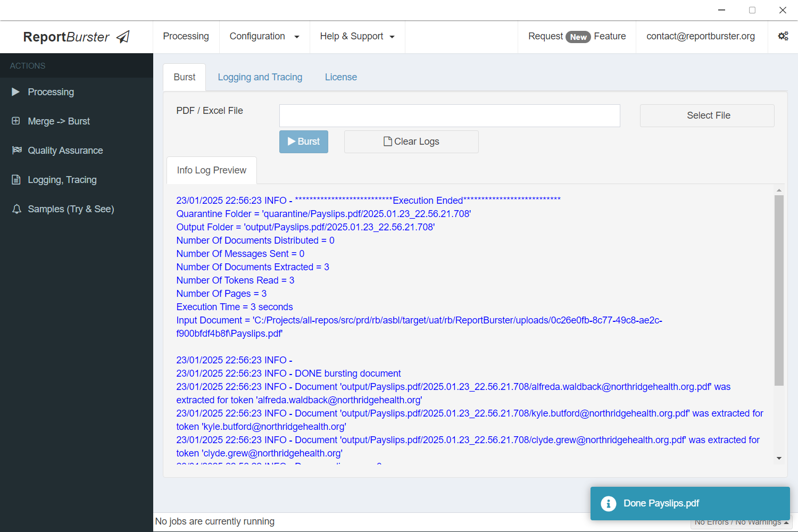
Task: Open the Request New Feature link
Action: tap(576, 36)
